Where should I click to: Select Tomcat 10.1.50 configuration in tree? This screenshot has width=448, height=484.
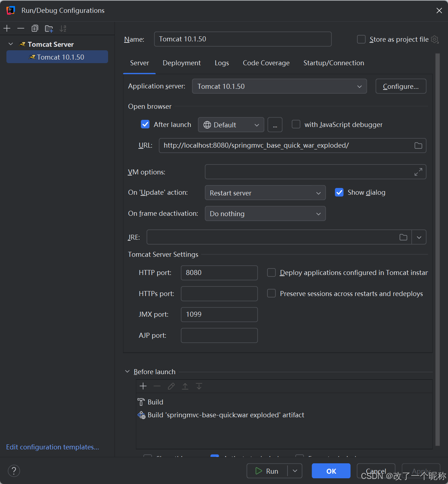click(57, 57)
